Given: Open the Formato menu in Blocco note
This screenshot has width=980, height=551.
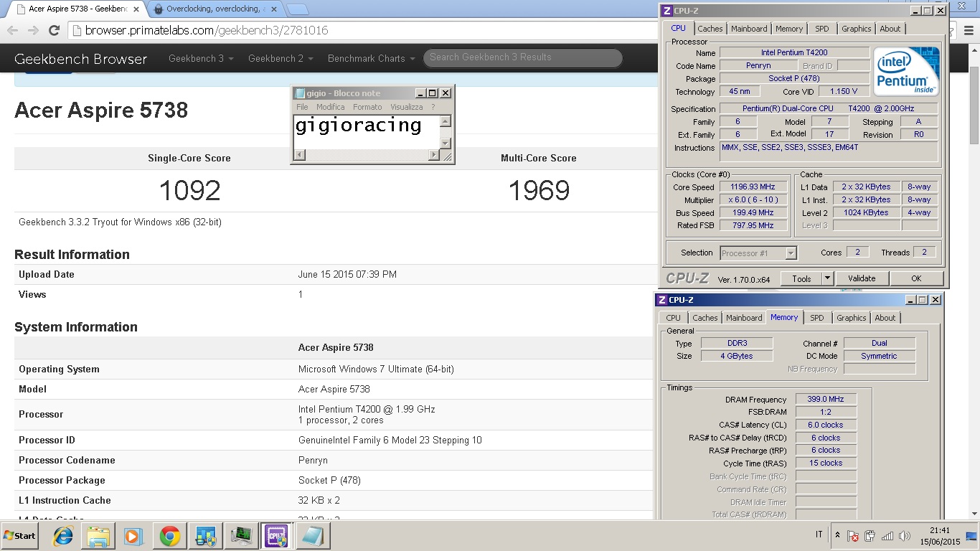Looking at the screenshot, I should pyautogui.click(x=367, y=107).
